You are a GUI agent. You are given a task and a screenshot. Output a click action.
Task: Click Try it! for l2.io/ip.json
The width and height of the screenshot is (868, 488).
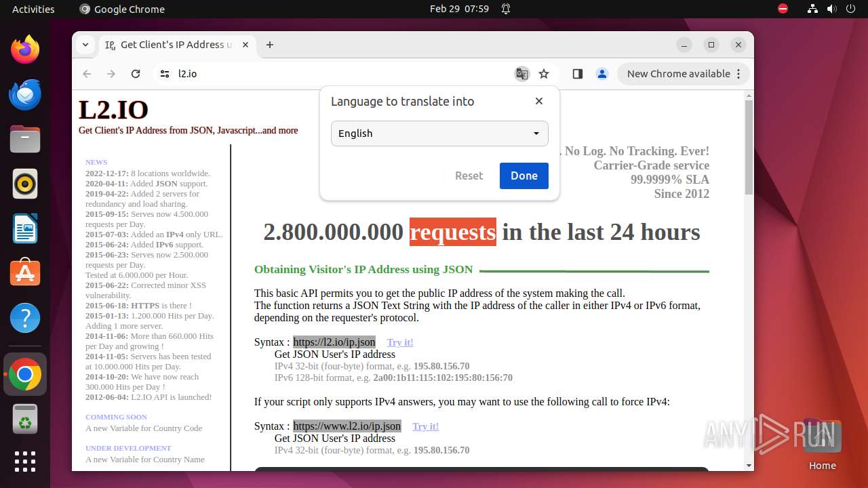(400, 342)
